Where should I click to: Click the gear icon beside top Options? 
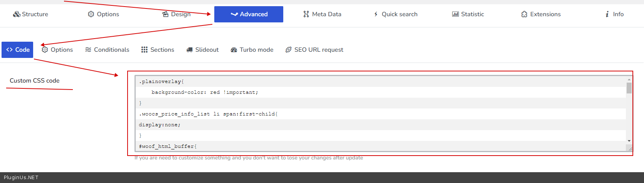click(91, 14)
